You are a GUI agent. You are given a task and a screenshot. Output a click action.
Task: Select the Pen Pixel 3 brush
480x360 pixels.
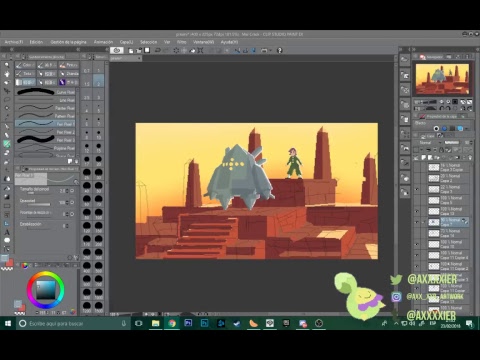[45, 140]
